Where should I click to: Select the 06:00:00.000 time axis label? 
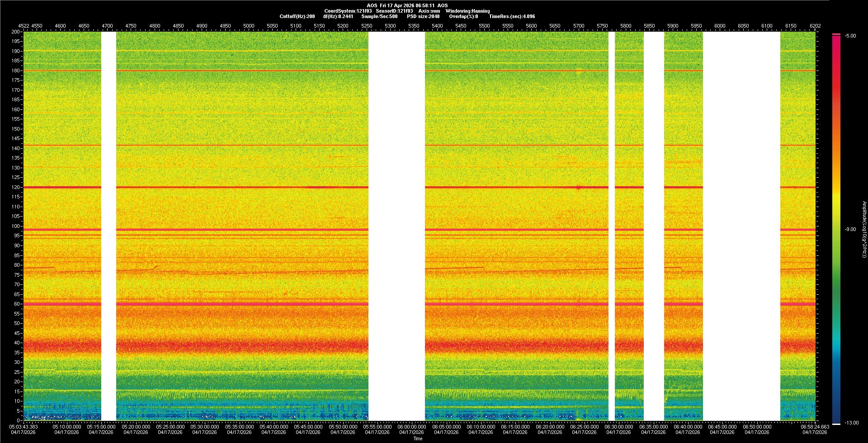coord(412,427)
